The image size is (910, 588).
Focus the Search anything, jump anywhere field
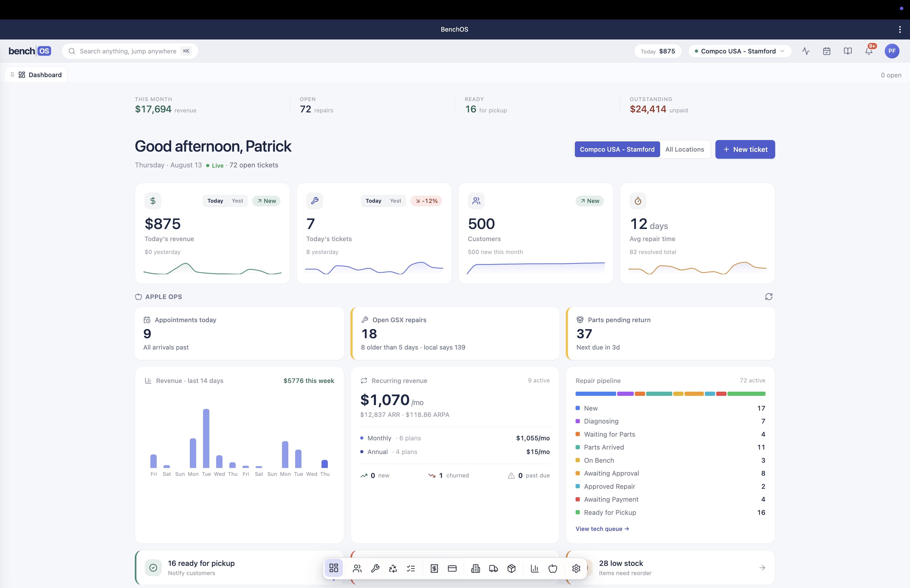(130, 51)
